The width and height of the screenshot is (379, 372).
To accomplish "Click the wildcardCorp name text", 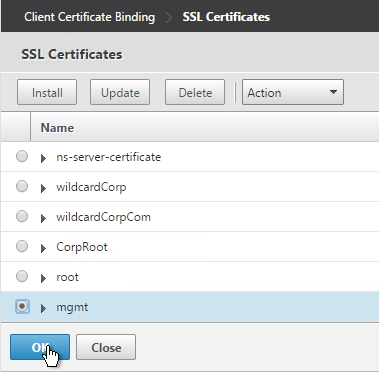I will [x=91, y=187].
